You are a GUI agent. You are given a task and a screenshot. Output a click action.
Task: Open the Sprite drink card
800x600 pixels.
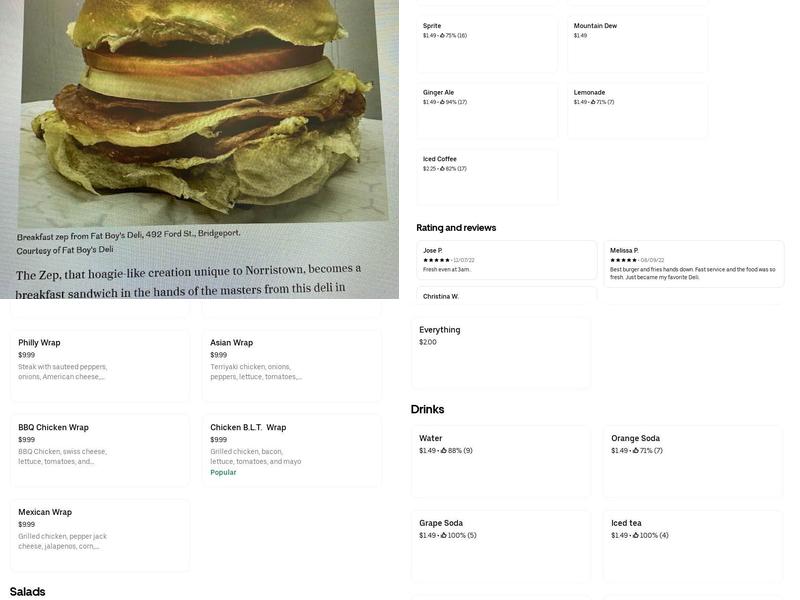pos(487,44)
